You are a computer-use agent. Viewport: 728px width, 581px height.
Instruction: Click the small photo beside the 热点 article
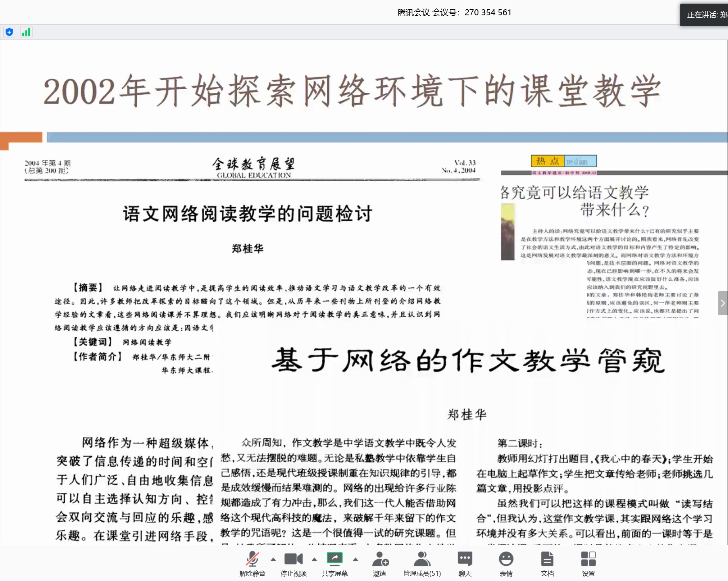[508, 232]
